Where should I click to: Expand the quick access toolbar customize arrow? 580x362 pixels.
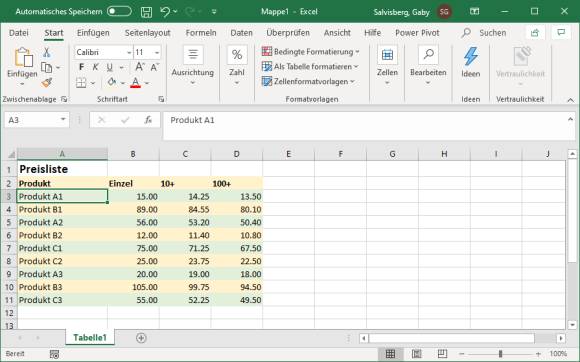[x=214, y=12]
